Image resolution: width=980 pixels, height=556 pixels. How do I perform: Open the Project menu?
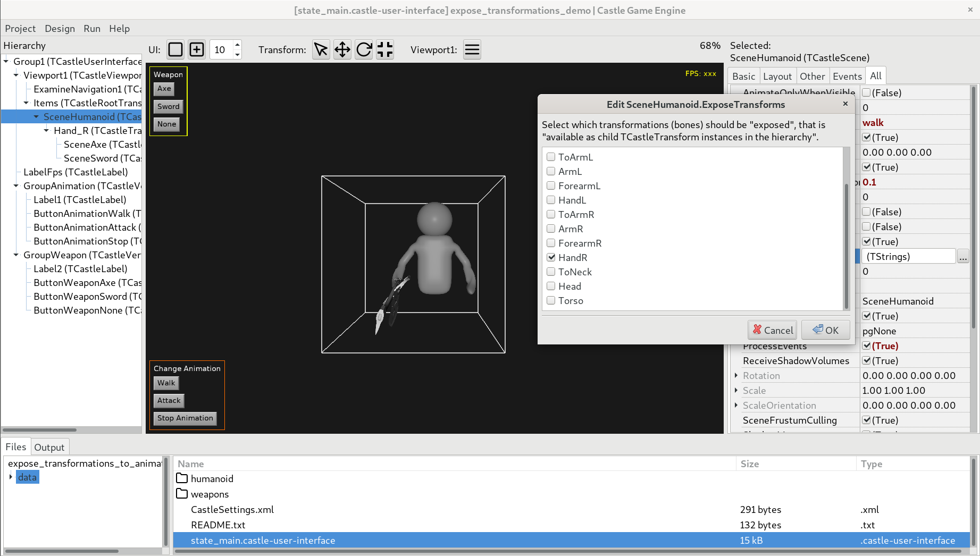point(20,29)
